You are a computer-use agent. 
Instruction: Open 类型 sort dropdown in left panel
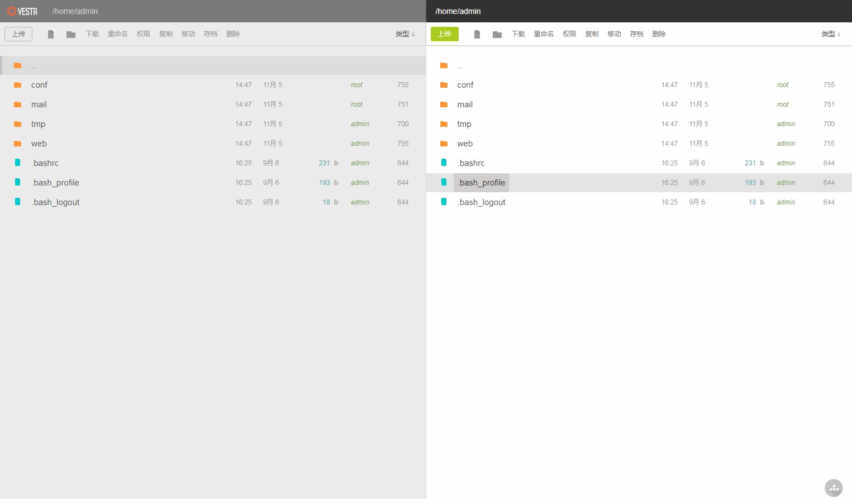405,34
